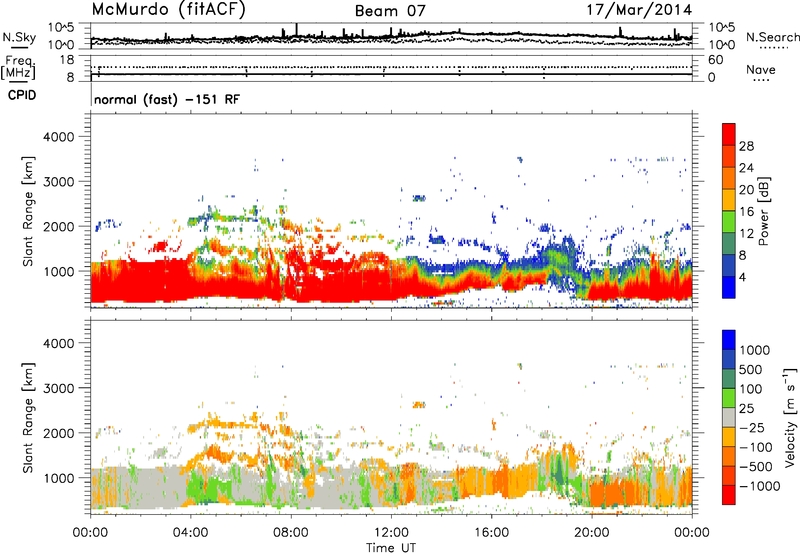Click the '4' tick on Power colorbar
This screenshot has width=800, height=554.
pos(743,278)
